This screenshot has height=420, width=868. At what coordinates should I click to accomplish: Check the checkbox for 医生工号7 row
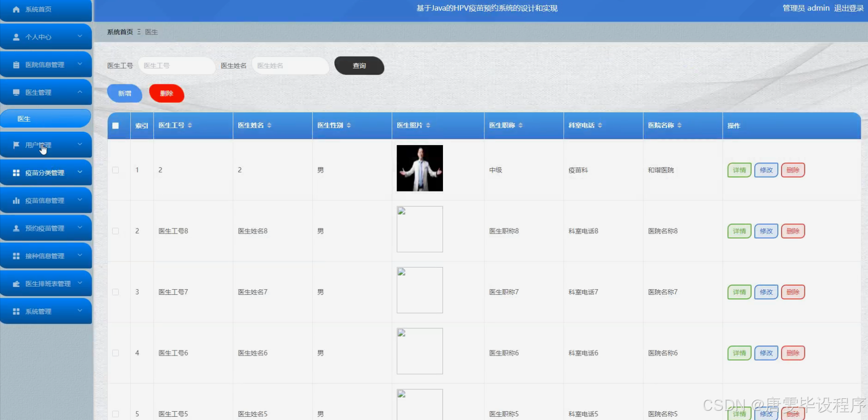pos(115,292)
